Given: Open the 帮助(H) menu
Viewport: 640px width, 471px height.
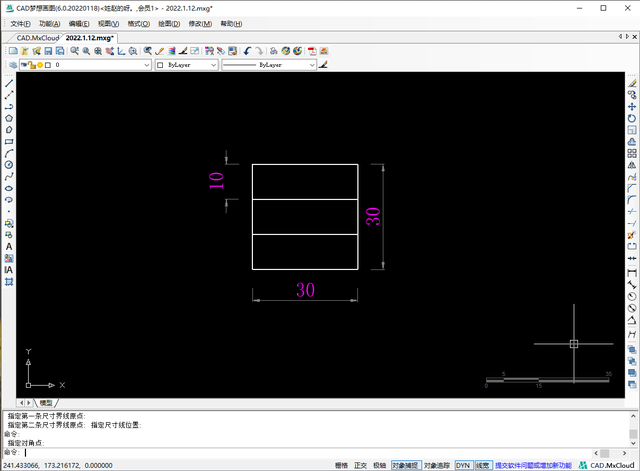Looking at the screenshot, I should pyautogui.click(x=231, y=24).
